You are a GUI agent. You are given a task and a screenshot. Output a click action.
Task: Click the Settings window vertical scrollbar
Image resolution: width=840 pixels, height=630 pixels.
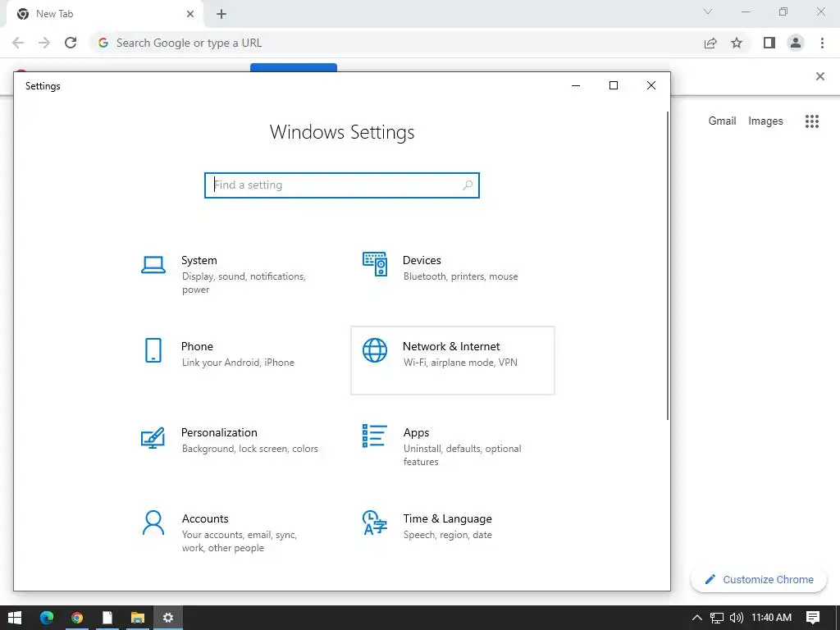[668, 266]
